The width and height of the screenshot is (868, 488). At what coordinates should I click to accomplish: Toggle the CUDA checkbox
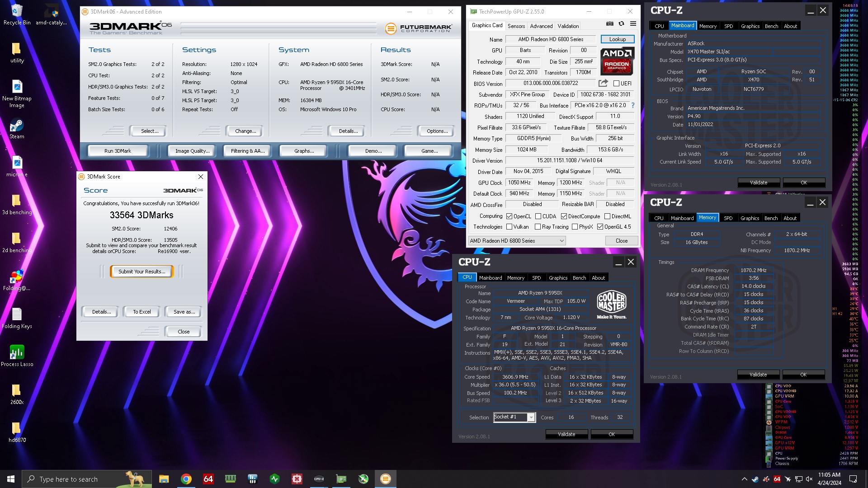click(538, 216)
